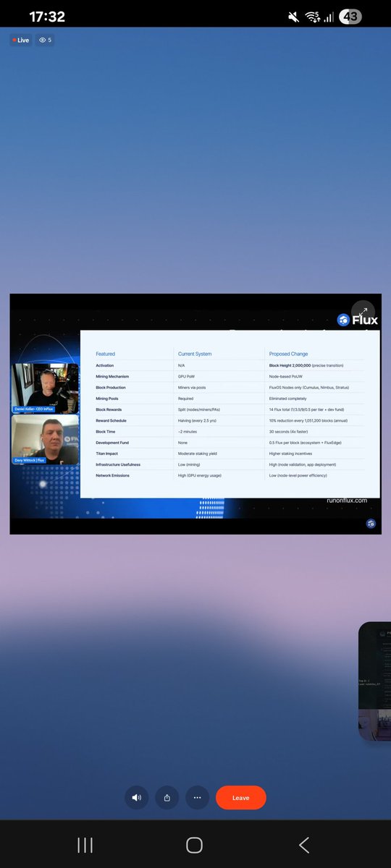Click the 'GPU PoW' cell

click(188, 376)
